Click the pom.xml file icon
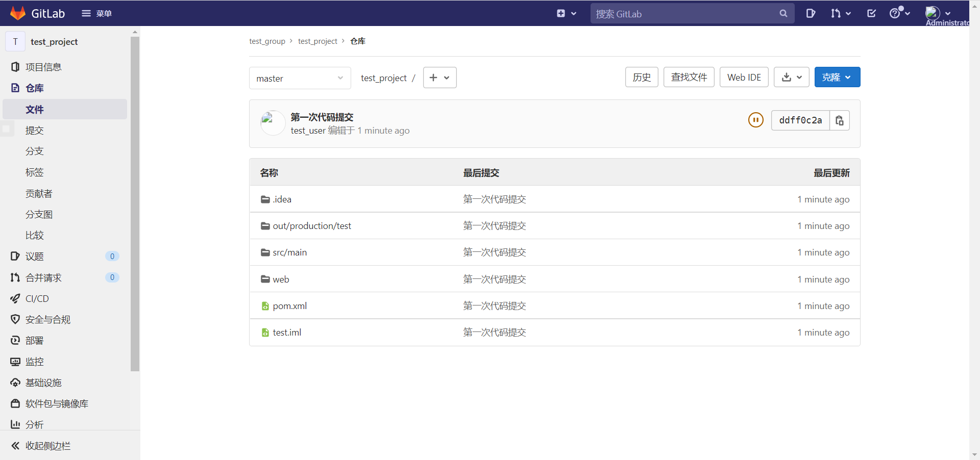The image size is (980, 460). 265,306
